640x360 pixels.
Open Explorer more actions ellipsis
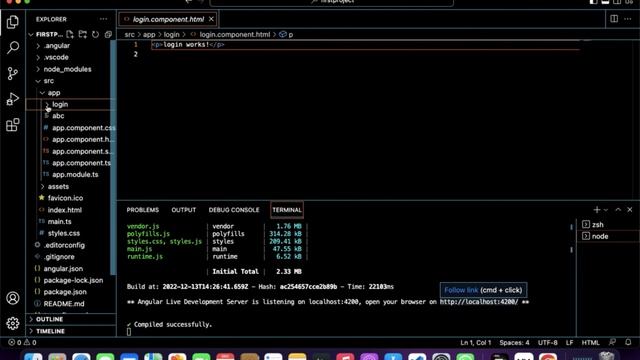(103, 19)
